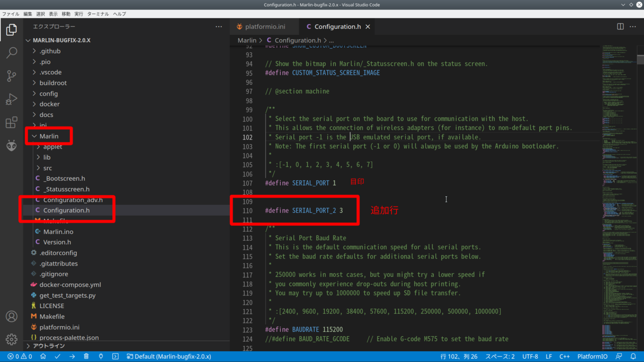Open the ターミナル menu
Image resolution: width=644 pixels, height=362 pixels.
(98, 13)
